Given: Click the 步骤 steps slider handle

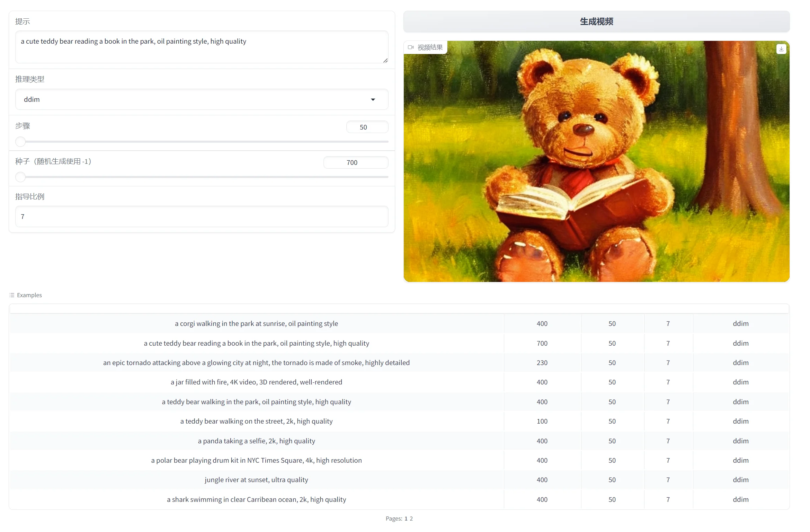Looking at the screenshot, I should pos(20,142).
